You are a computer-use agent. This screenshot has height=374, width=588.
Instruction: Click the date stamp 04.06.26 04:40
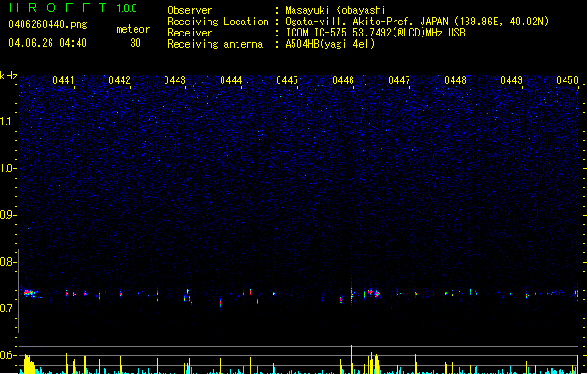point(48,43)
